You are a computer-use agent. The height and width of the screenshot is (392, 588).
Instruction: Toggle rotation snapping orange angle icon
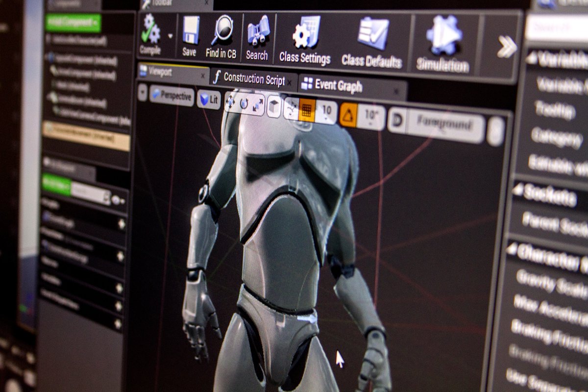[348, 115]
